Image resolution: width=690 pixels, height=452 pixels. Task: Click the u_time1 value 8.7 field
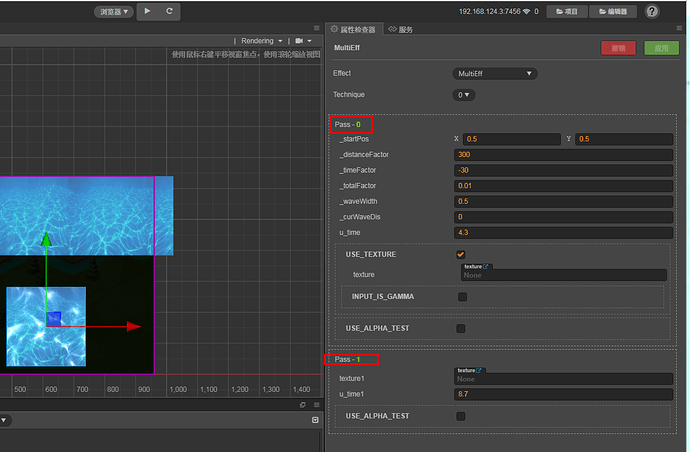tap(563, 394)
